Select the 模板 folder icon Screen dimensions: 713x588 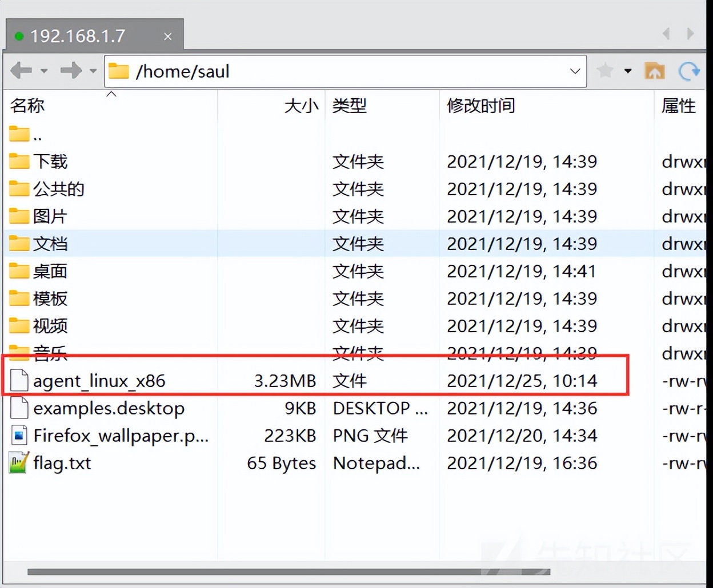(19, 299)
